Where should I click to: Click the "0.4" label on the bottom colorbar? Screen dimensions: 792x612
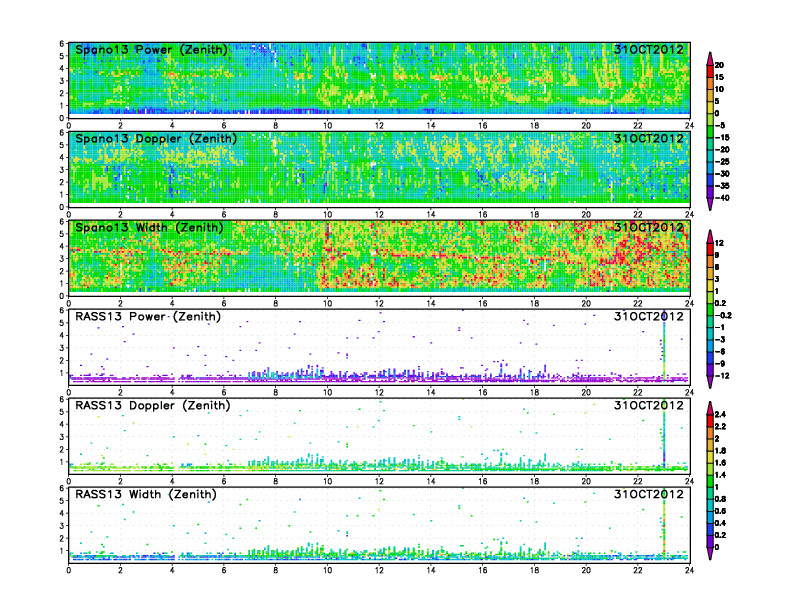coord(720,523)
